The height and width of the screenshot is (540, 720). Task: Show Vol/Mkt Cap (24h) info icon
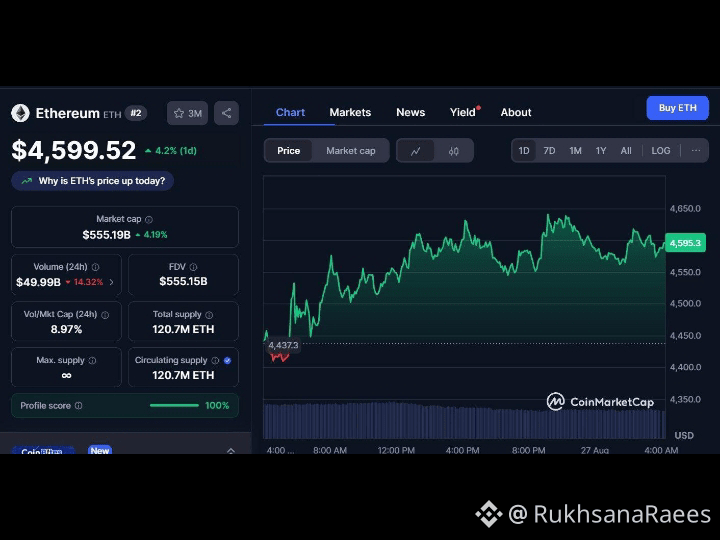[x=105, y=315]
